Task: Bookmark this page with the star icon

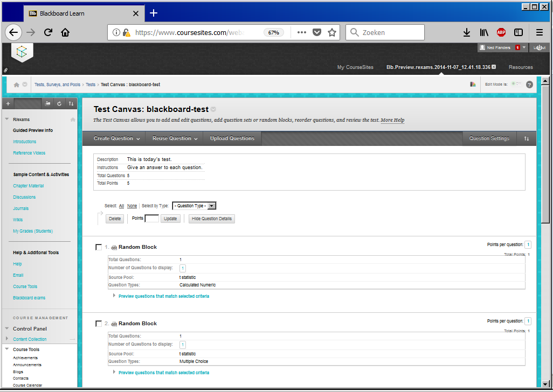Action: point(332,32)
